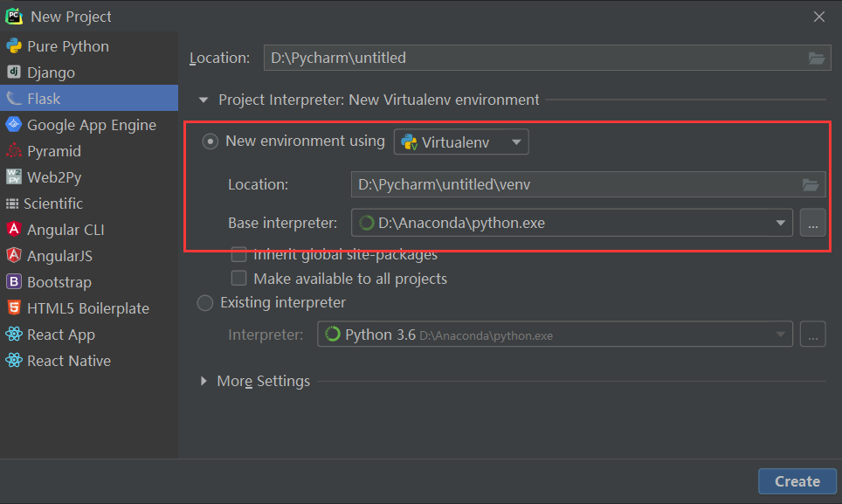The image size is (842, 504).
Task: Select the React App icon
Action: point(14,334)
